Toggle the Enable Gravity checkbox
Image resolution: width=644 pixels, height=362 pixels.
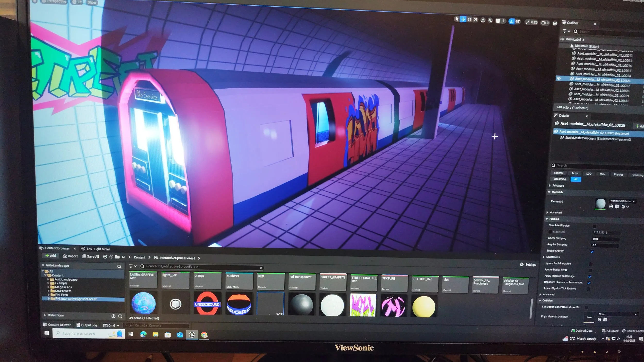(592, 252)
